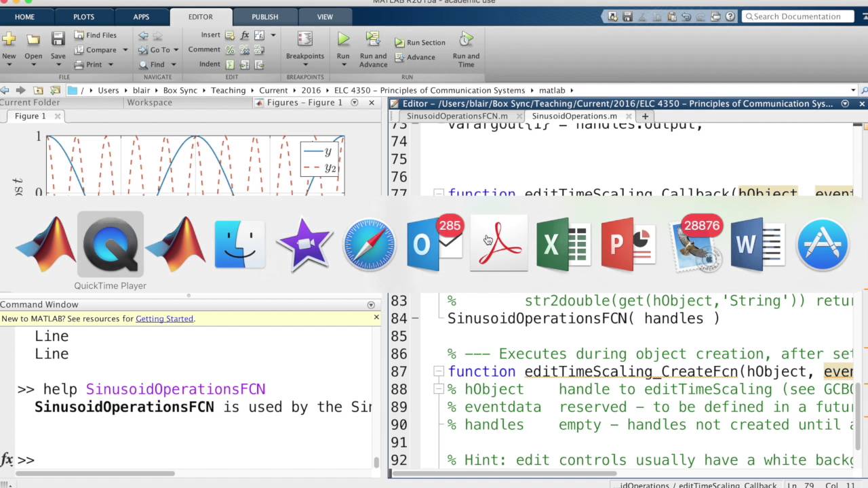Expand the Go To dropdown arrow
Viewport: 868px width, 488px height.
click(176, 50)
